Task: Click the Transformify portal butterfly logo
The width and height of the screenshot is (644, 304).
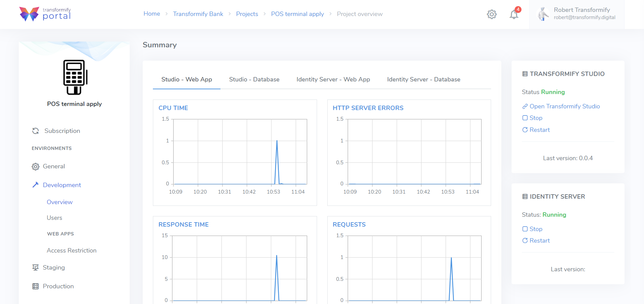Action: pyautogui.click(x=29, y=14)
